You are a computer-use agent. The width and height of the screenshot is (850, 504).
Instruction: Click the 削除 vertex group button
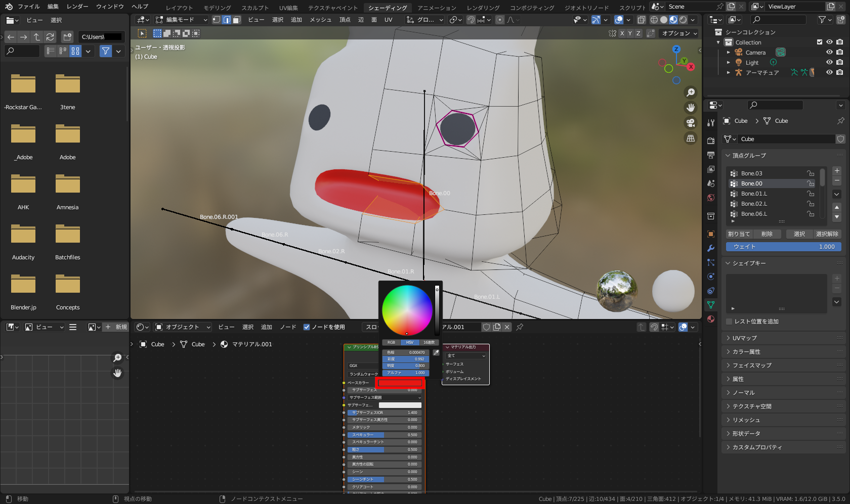(767, 234)
